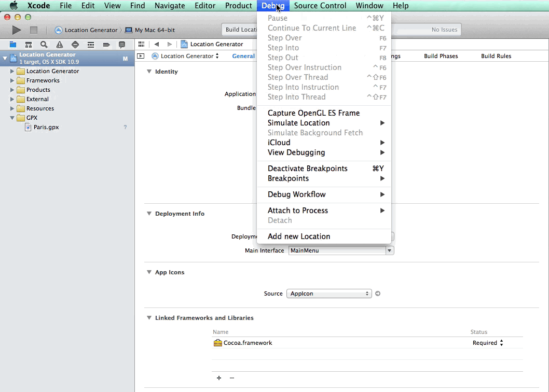Click the M source control badge on project
The height and width of the screenshot is (392, 549).
click(x=125, y=59)
